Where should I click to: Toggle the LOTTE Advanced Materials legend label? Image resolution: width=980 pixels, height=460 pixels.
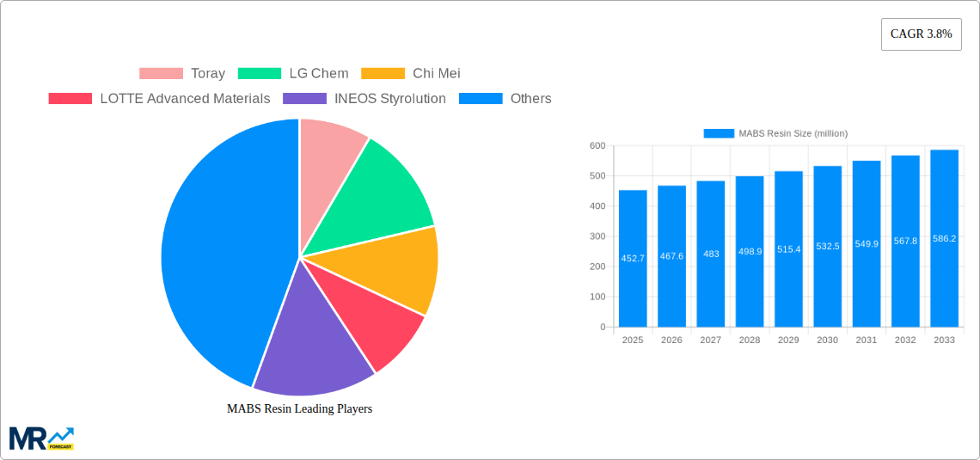(x=185, y=98)
